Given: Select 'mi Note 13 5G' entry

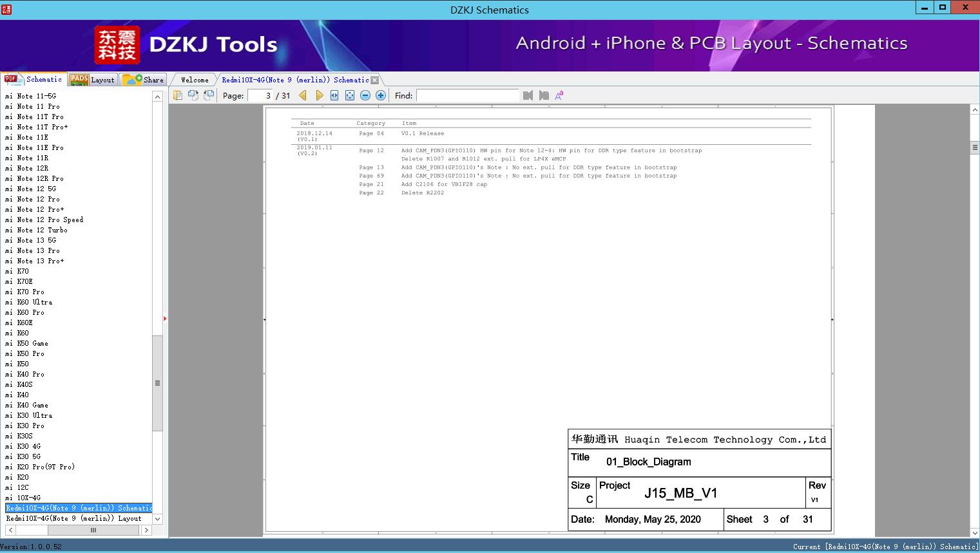Looking at the screenshot, I should [30, 240].
